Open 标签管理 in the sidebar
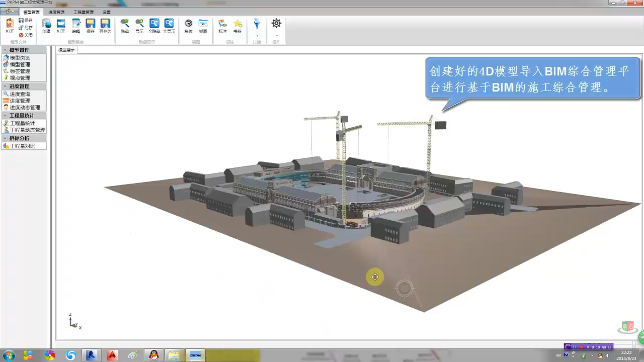Image resolution: width=644 pixels, height=362 pixels. coord(17,71)
